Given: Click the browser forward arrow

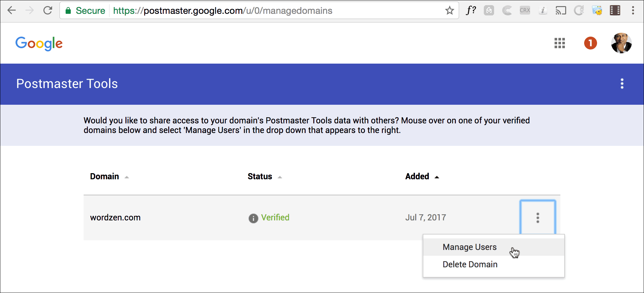Looking at the screenshot, I should pyautogui.click(x=30, y=11).
